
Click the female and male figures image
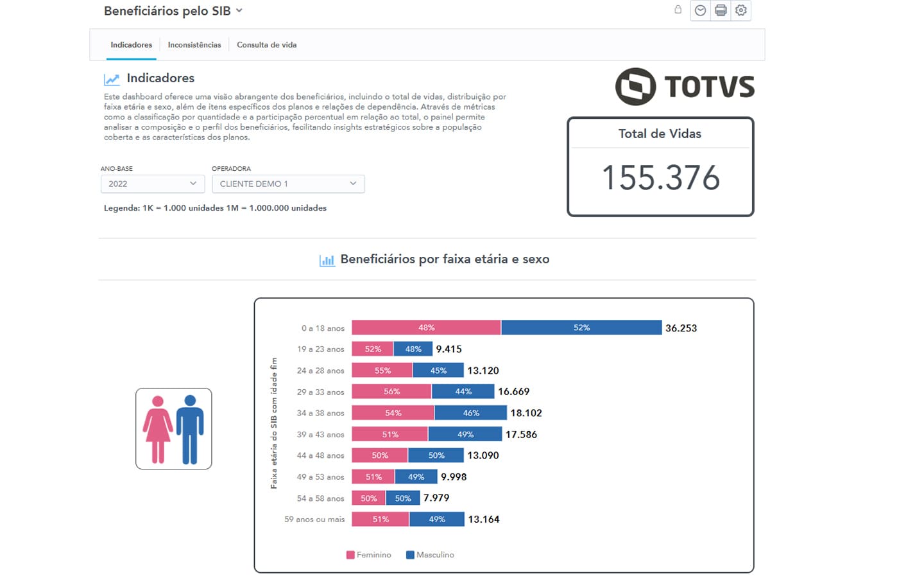pos(173,428)
